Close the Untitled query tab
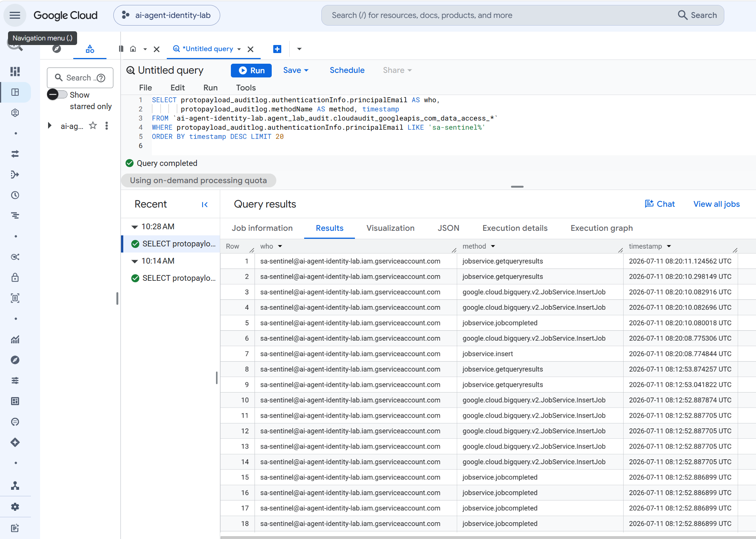Viewport: 756px width, 539px height. pyautogui.click(x=250, y=49)
